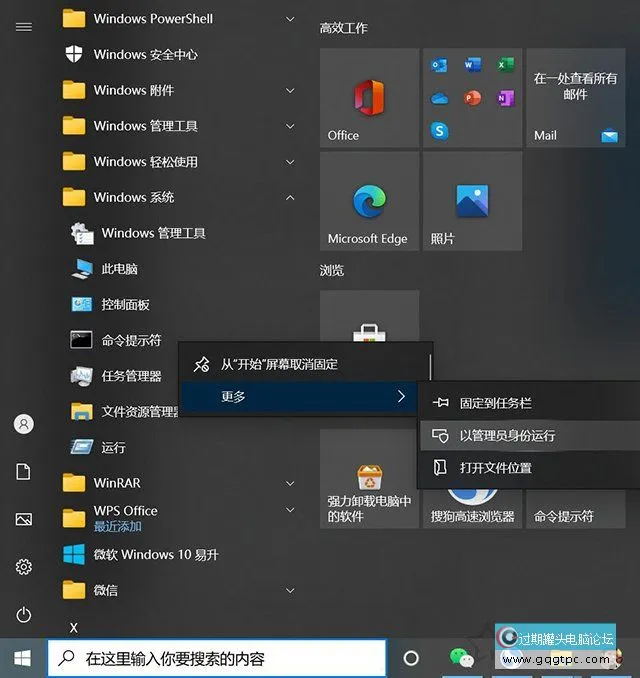Expand the Windows PowerShell folder chevron
640x678 pixels.
pyautogui.click(x=290, y=19)
